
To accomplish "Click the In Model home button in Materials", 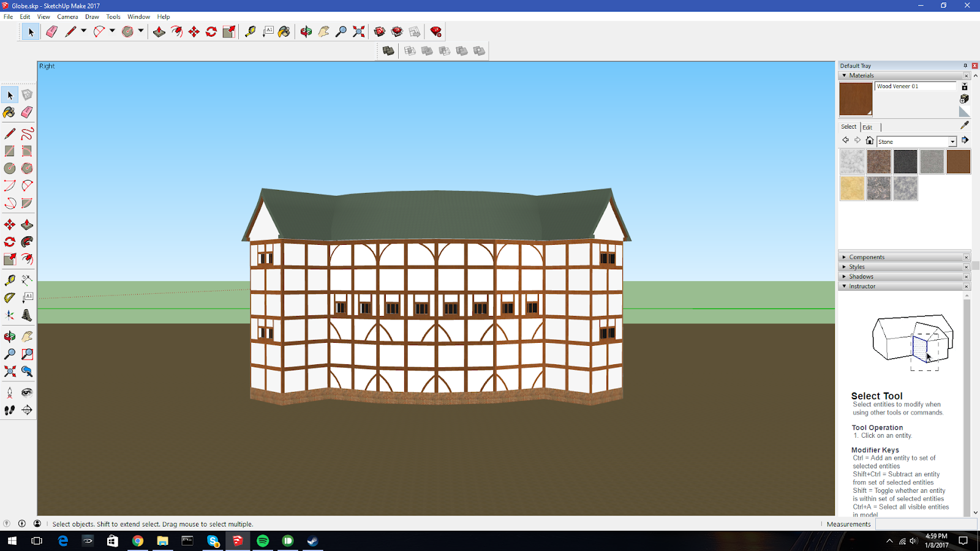I will point(870,140).
